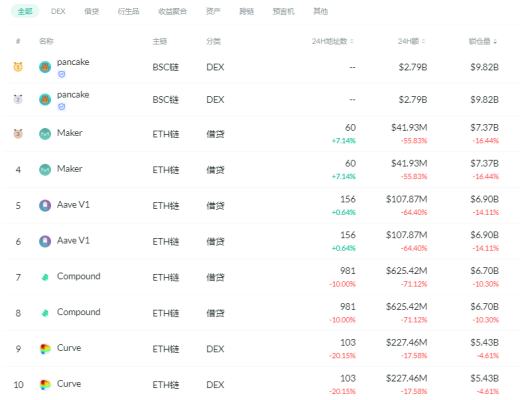The height and width of the screenshot is (400, 520).
Task: Click the address count 156 in row 5
Action: [348, 199]
